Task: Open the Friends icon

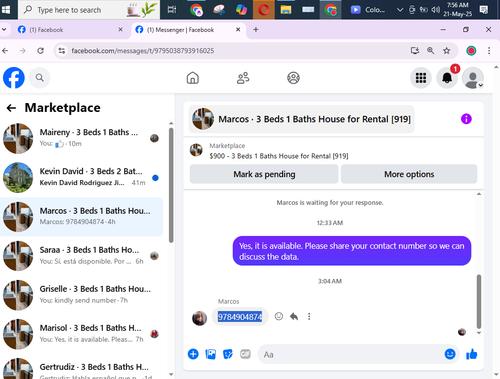Action: tap(243, 78)
